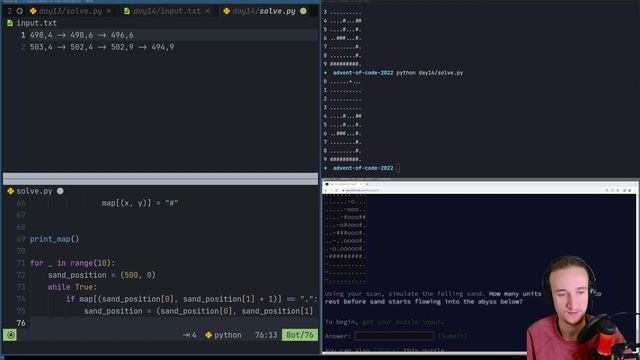Image resolution: width=640 pixels, height=360 pixels.
Task: Close the day14/input.txt tab
Action: [x=208, y=11]
